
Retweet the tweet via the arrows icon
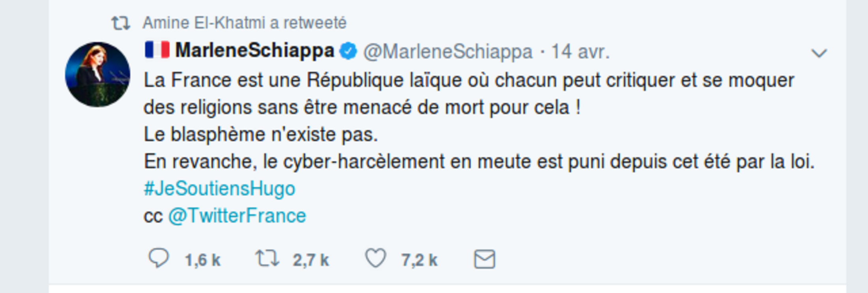click(x=267, y=259)
